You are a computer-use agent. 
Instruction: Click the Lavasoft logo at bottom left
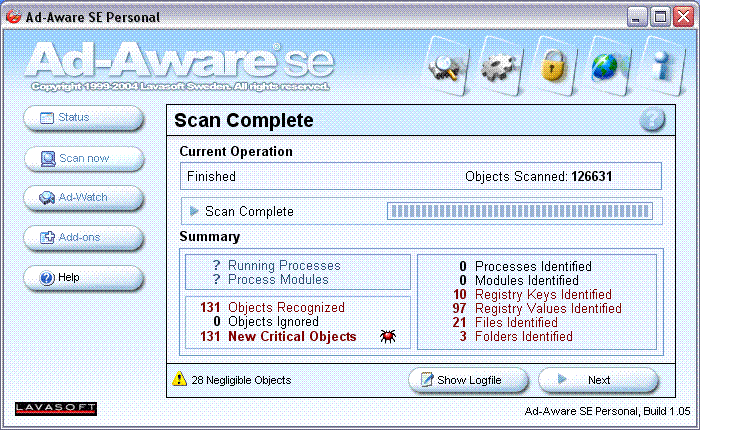coord(55,408)
